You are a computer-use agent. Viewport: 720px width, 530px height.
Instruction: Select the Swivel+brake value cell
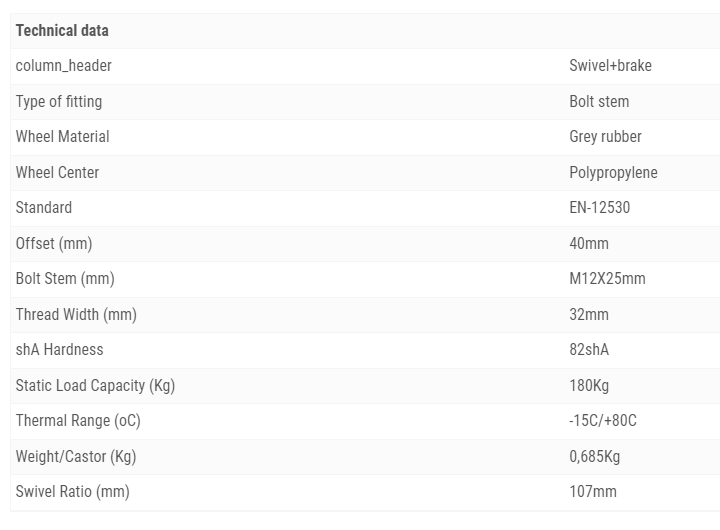coord(610,66)
